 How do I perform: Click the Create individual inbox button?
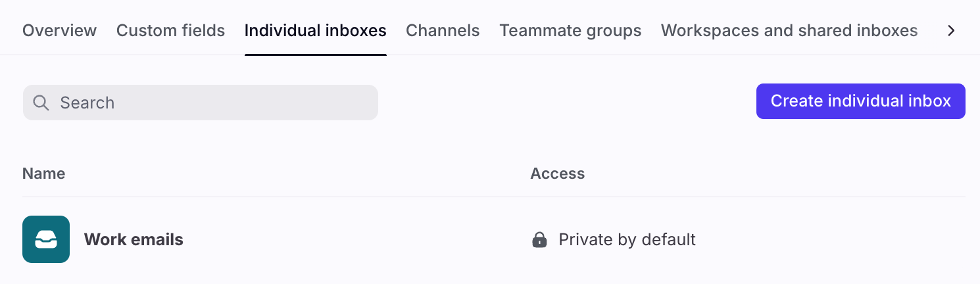point(860,101)
